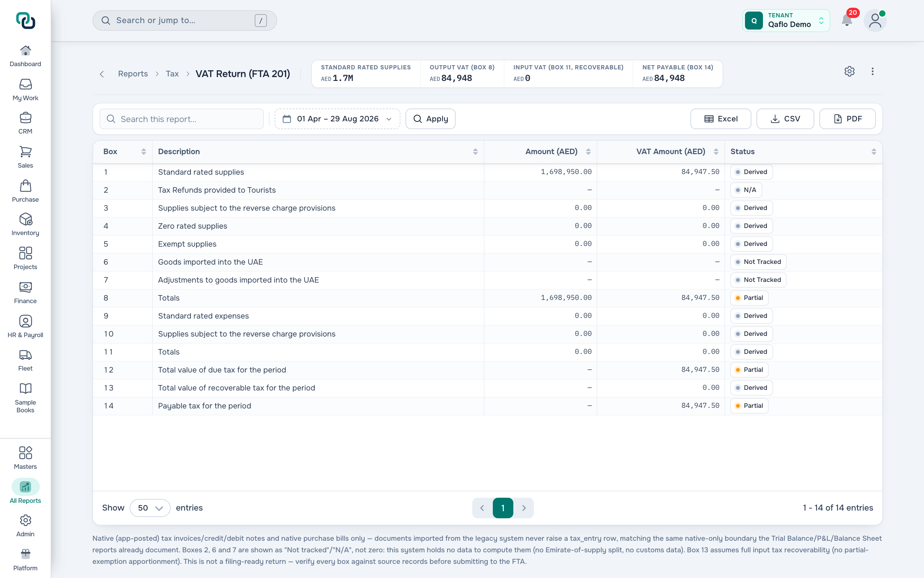Viewport: 924px width, 578px height.
Task: Go to the Sales module
Action: click(x=25, y=157)
